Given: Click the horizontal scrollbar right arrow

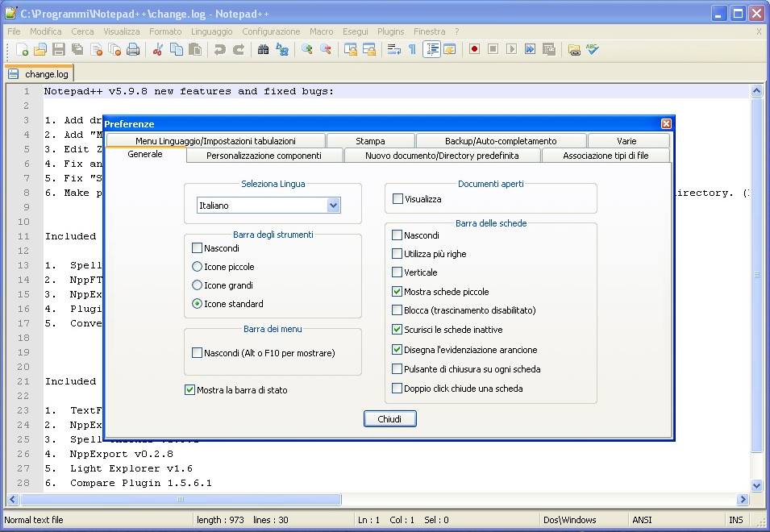Looking at the screenshot, I should point(743,500).
